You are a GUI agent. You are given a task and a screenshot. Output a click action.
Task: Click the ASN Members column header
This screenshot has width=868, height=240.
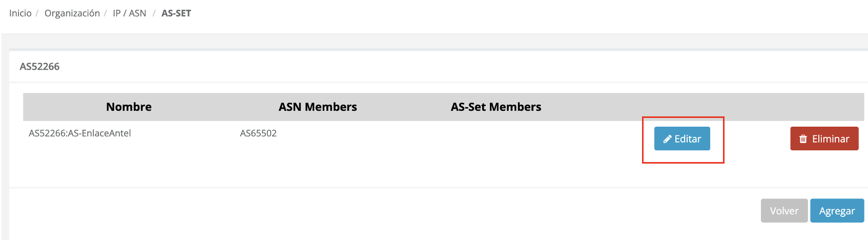[x=318, y=107]
